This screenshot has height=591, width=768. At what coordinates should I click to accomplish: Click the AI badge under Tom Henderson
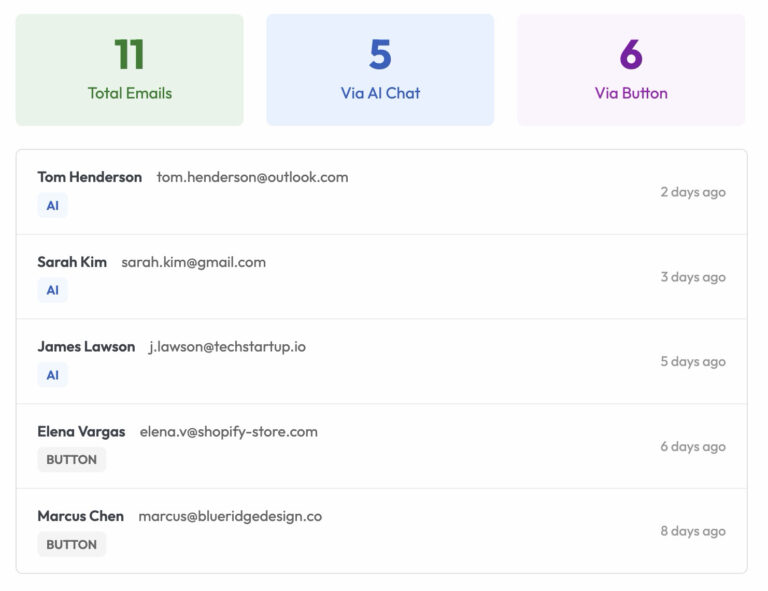53,206
